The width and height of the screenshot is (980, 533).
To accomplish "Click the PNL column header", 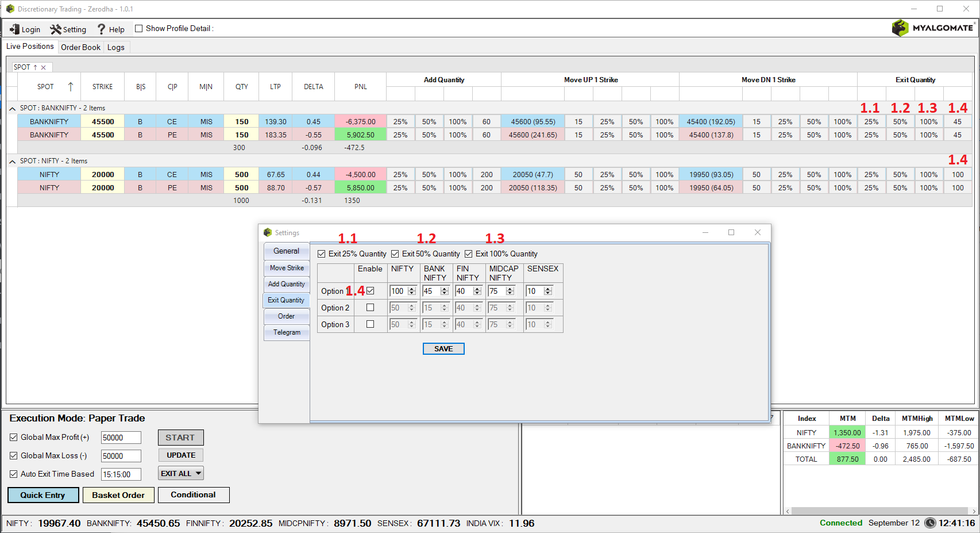I will [x=361, y=87].
